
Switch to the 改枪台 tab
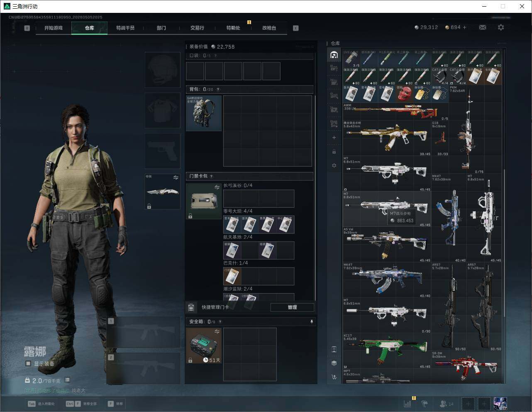pos(269,28)
